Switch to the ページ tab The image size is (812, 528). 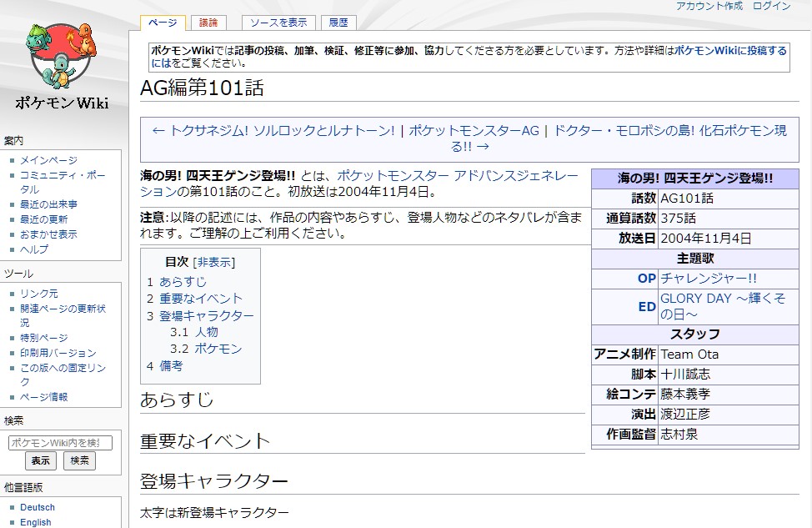[x=162, y=23]
